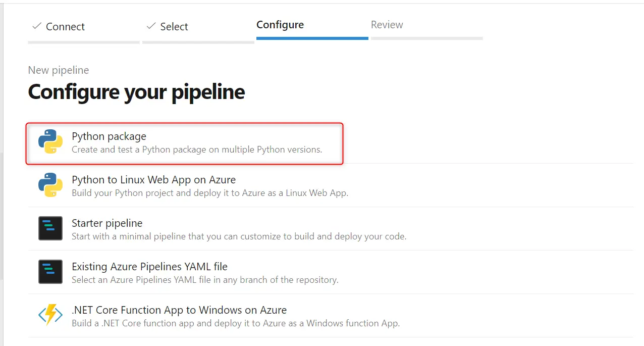The height and width of the screenshot is (346, 644).
Task: Click 'Build a .NET Core function app' description
Action: [x=236, y=323]
